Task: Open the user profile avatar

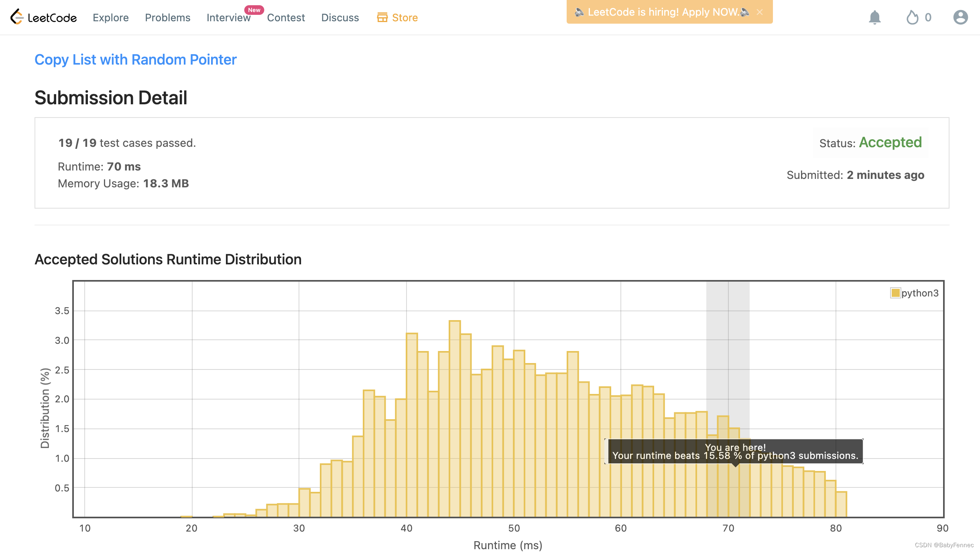Action: tap(960, 17)
